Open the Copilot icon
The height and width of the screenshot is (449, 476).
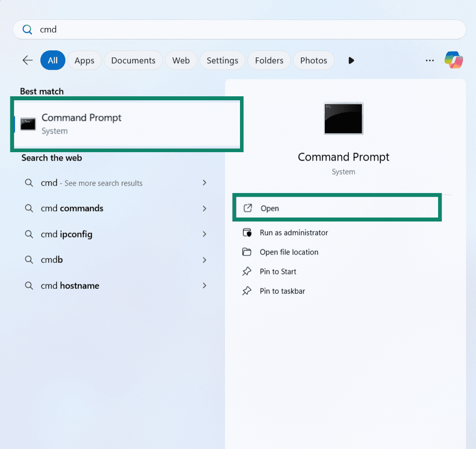pos(454,60)
